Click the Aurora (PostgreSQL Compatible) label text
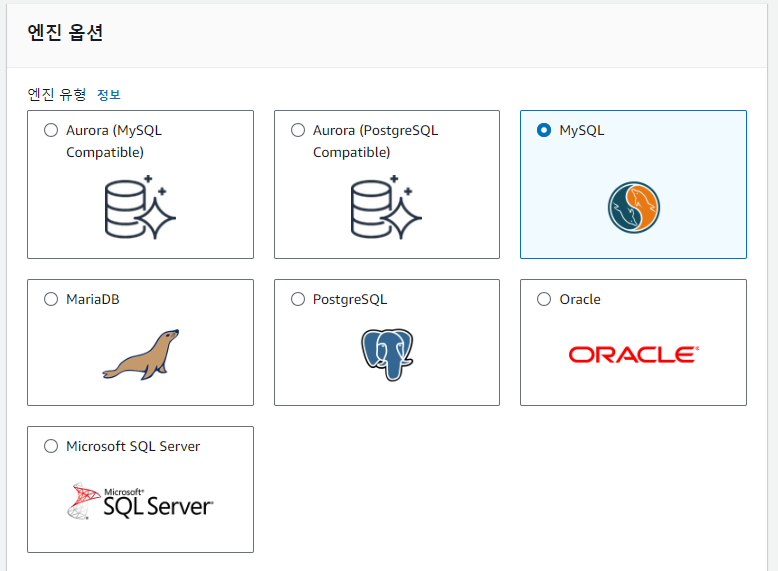The image size is (778, 571). tap(376, 141)
